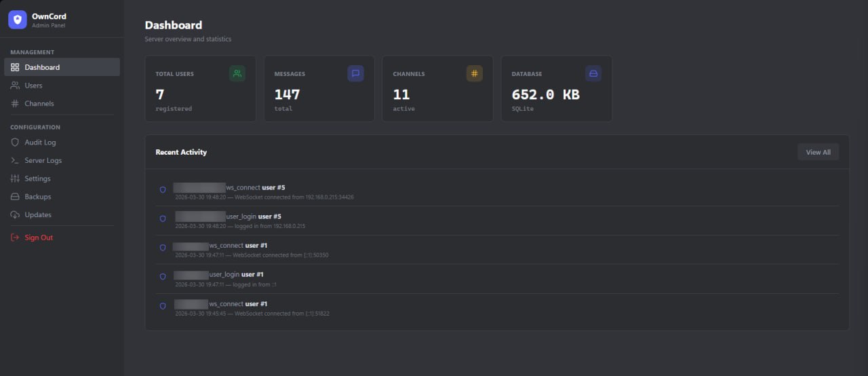Viewport: 868px width, 376px height.
Task: Click the Server Logs terminal icon
Action: [15, 161]
